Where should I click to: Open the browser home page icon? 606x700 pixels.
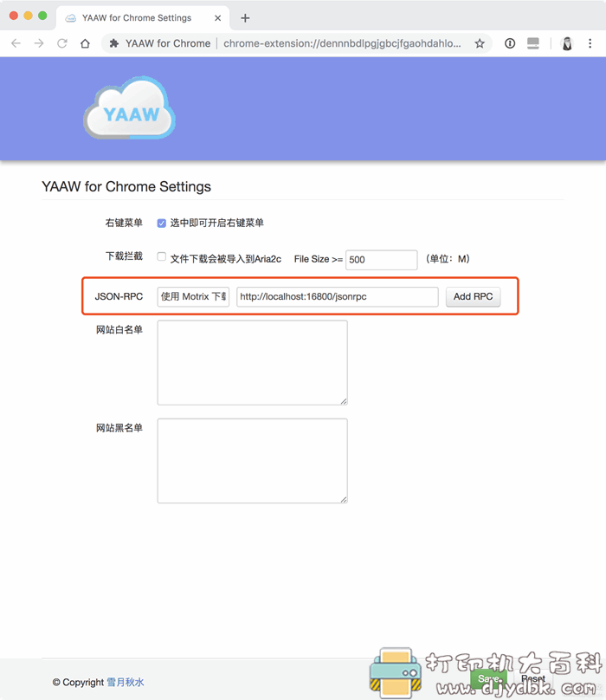(85, 43)
